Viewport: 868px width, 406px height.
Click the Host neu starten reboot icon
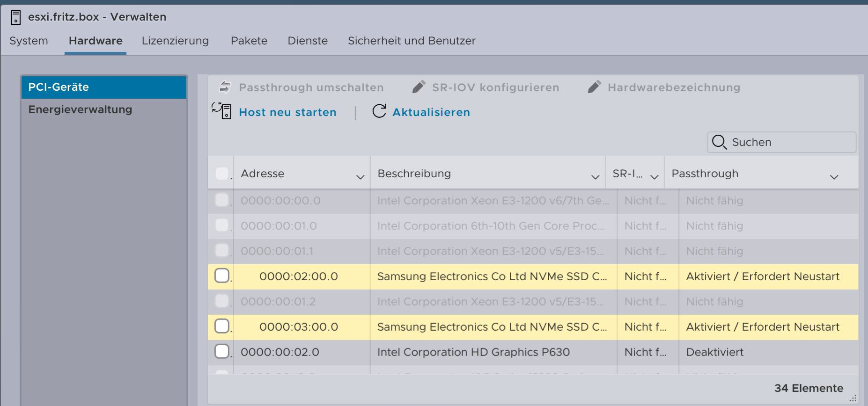pos(221,111)
